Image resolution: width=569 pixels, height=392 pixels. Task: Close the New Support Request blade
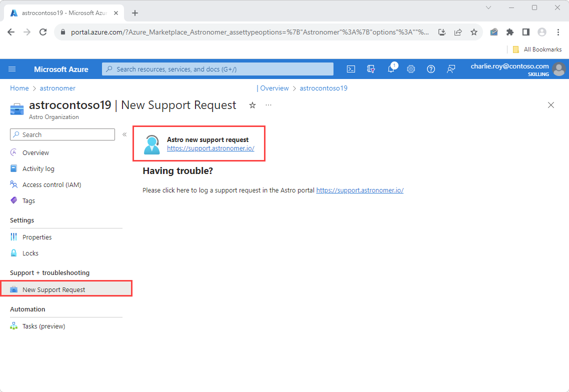click(551, 105)
